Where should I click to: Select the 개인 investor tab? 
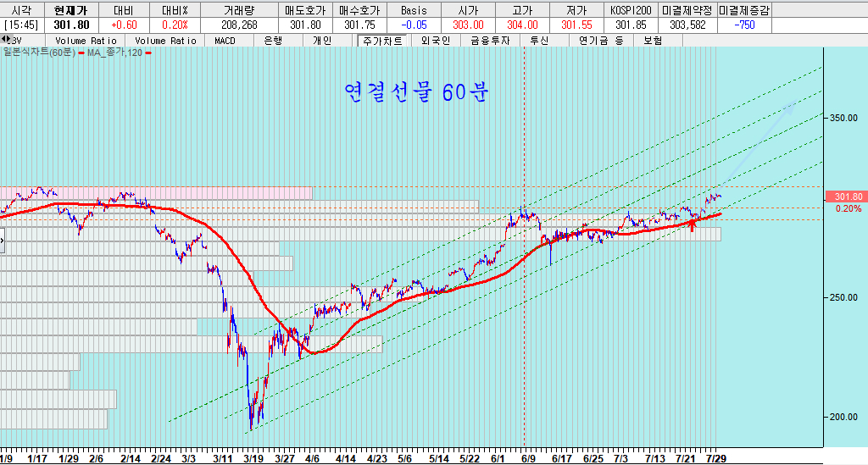322,41
